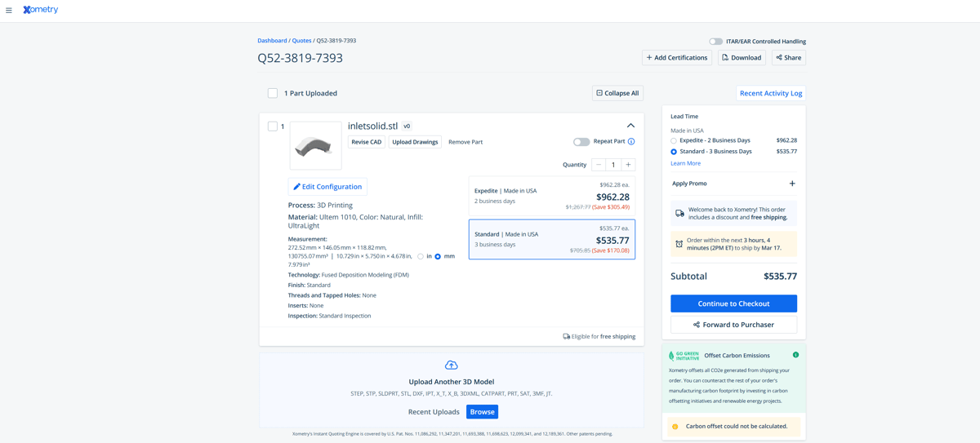Click Collapse All button

coord(617,93)
